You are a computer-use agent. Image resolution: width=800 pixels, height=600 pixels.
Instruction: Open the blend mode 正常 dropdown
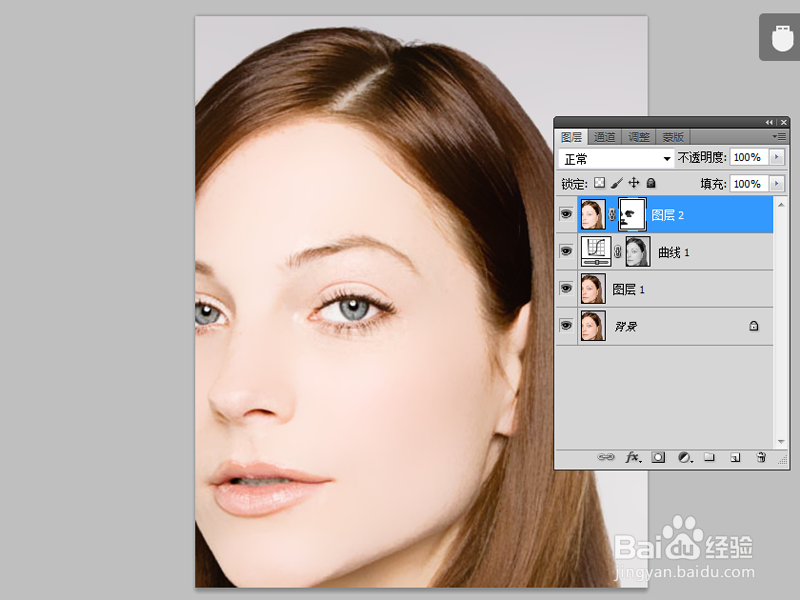pos(616,159)
